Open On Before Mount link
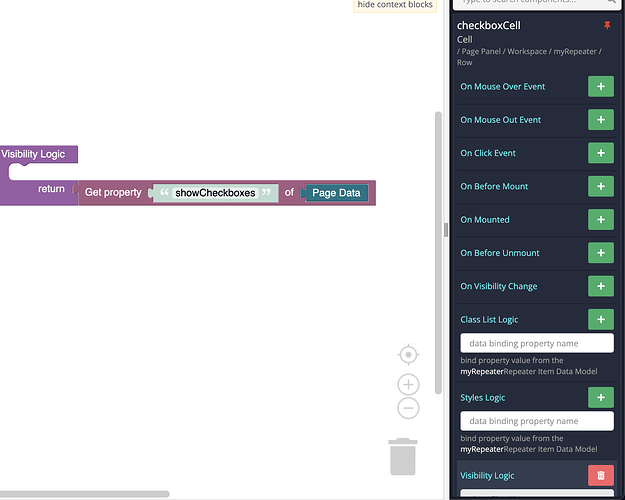Screen dimensions: 625x500 pyautogui.click(x=494, y=186)
